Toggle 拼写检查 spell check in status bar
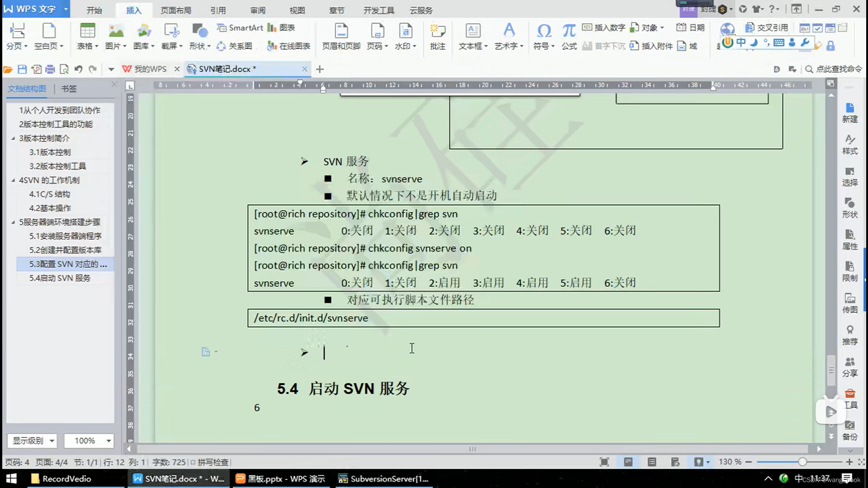 coord(211,462)
